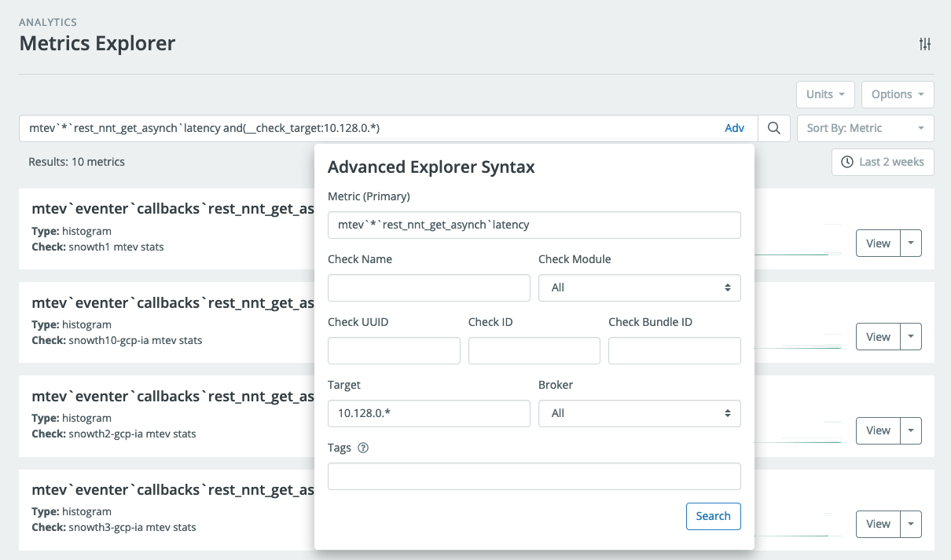The height and width of the screenshot is (560, 951).
Task: Open display settings via sliders icon
Action: coord(924,45)
